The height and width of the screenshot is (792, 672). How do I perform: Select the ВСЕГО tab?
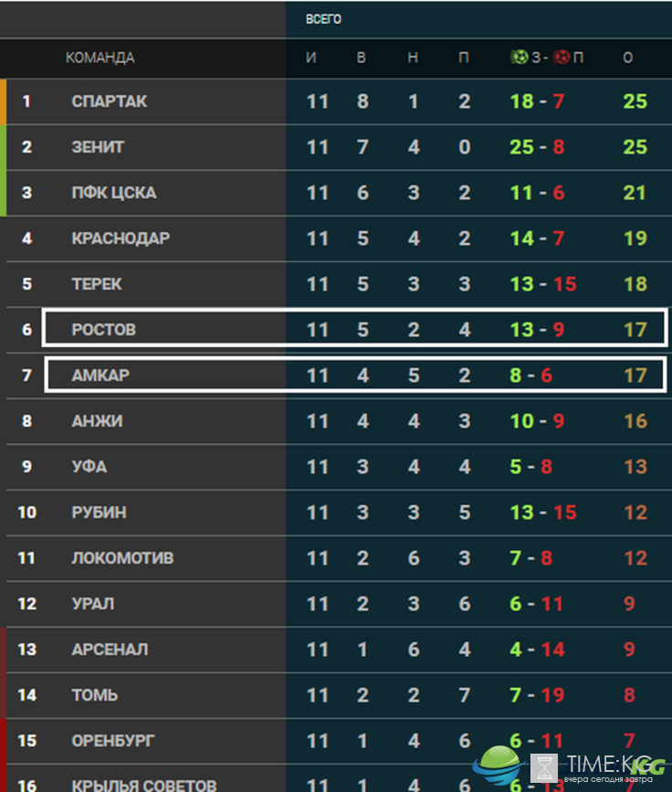click(x=323, y=19)
